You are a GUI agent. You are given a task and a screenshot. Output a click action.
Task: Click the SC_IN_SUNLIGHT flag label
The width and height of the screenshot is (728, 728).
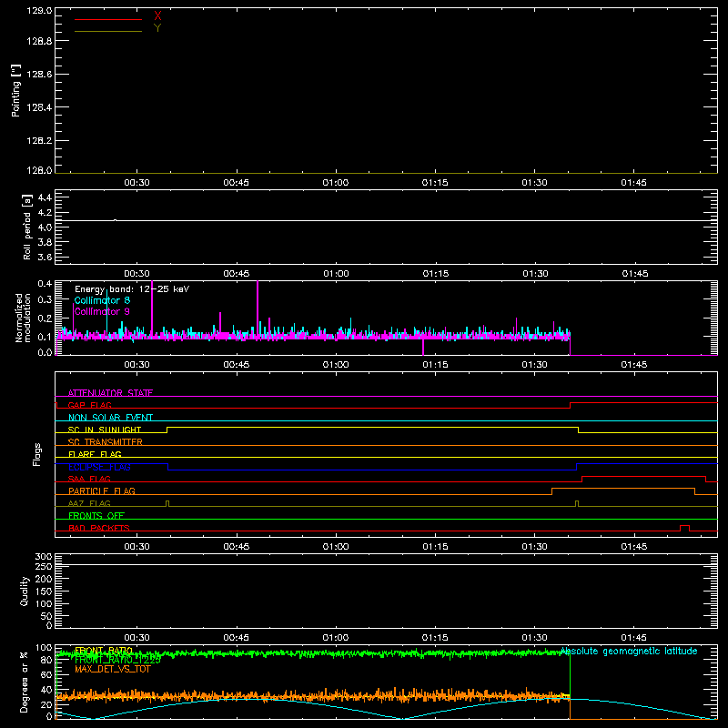pyautogui.click(x=105, y=430)
